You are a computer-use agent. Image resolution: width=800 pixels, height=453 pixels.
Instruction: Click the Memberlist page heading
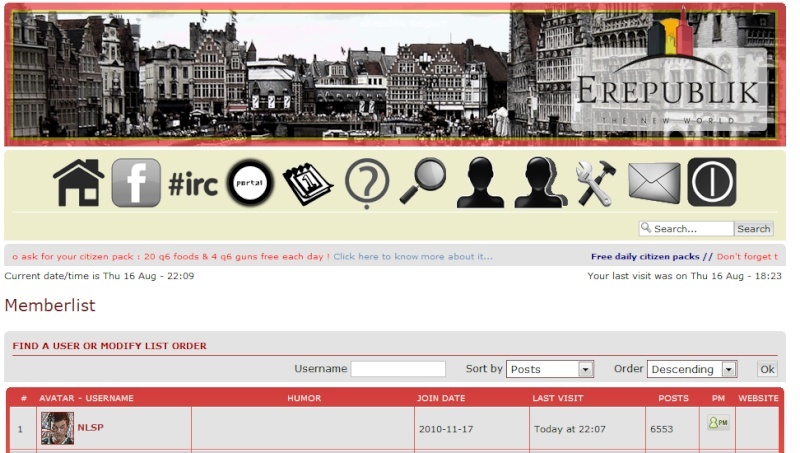pos(50,305)
